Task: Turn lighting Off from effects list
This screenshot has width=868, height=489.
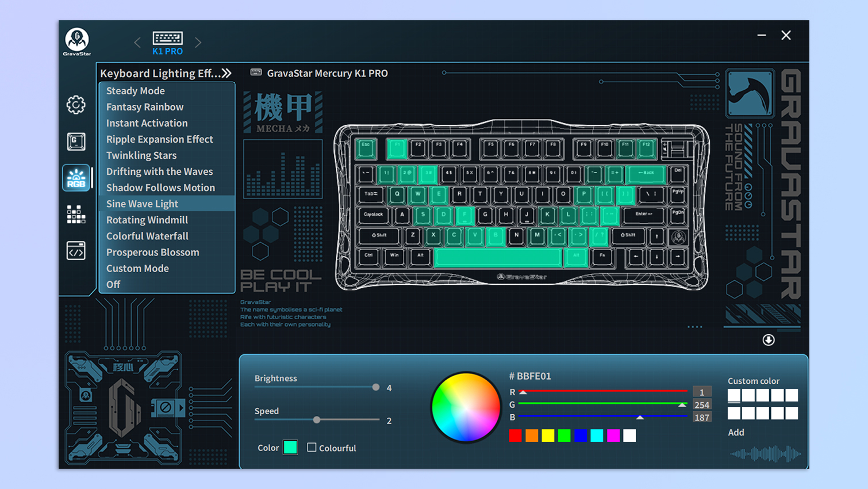Action: point(113,284)
